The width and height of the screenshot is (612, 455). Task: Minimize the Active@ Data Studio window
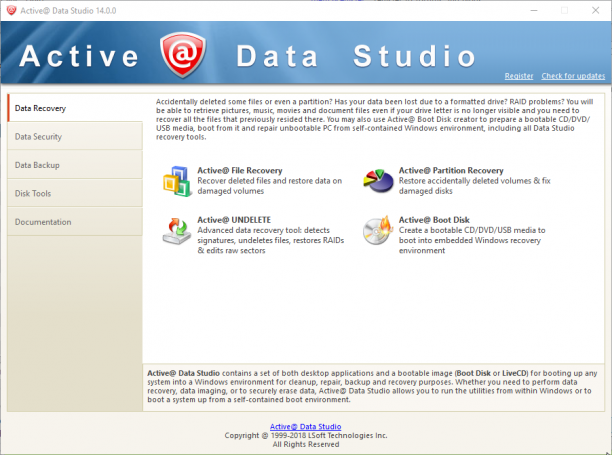click(x=534, y=11)
